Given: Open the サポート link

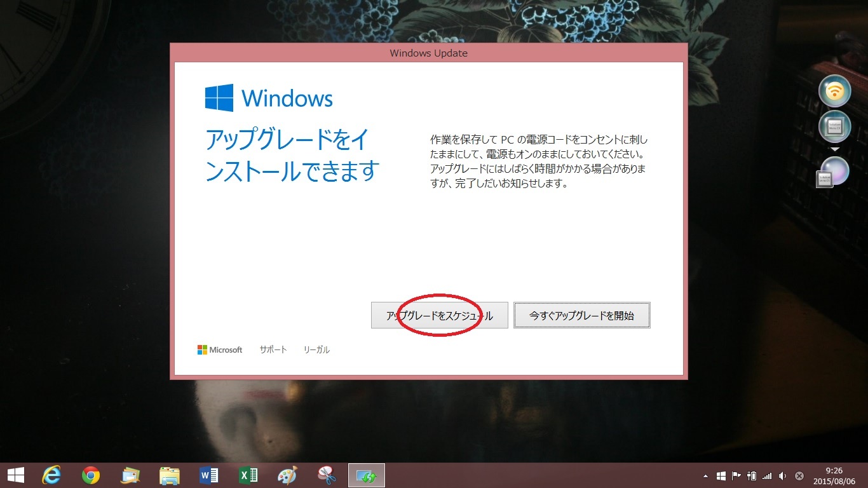Looking at the screenshot, I should 273,349.
